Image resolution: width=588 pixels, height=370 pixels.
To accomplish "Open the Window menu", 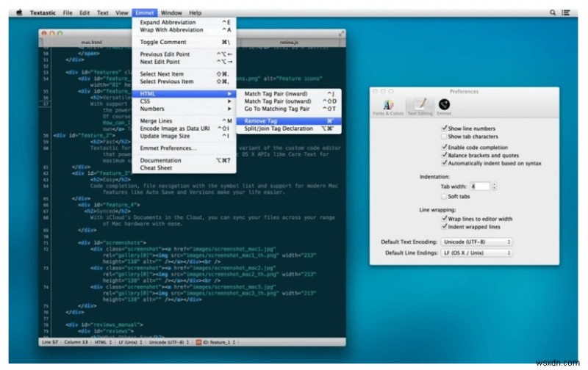I will coord(171,12).
